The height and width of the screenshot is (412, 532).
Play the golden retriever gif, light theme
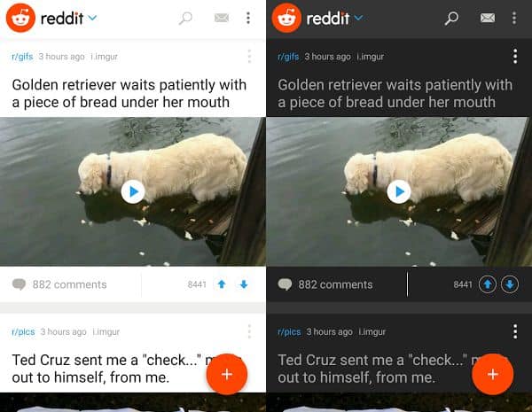pos(133,192)
